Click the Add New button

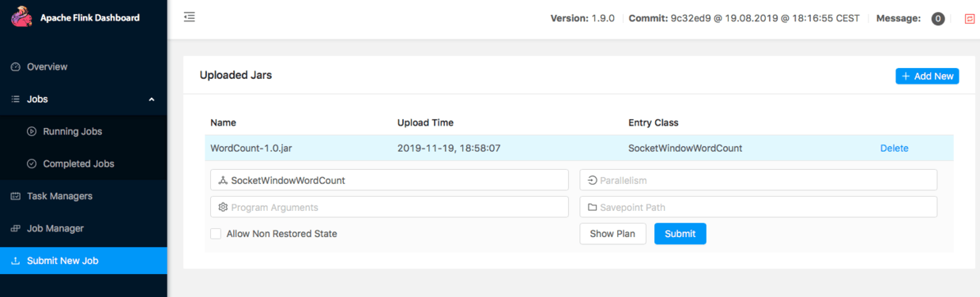927,76
